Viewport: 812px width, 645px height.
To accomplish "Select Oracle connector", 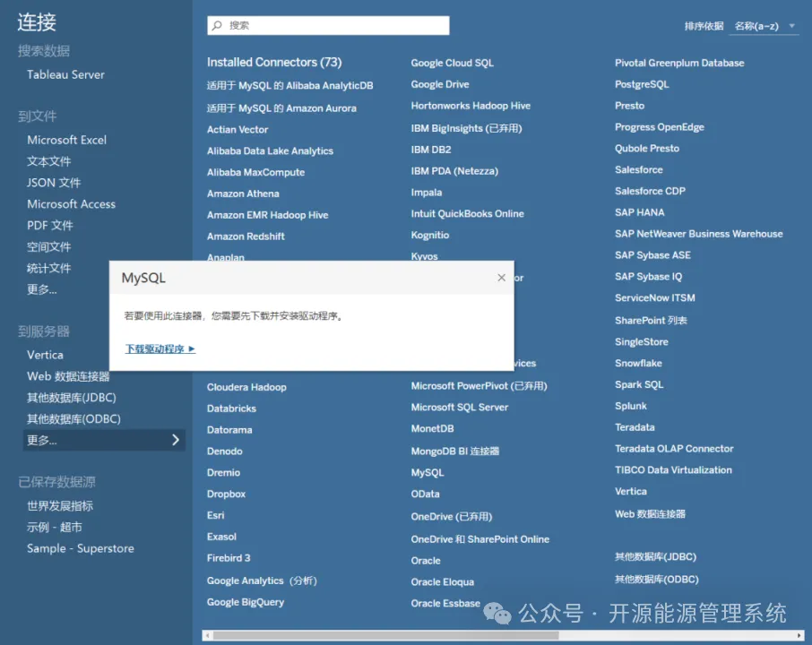I will 426,561.
